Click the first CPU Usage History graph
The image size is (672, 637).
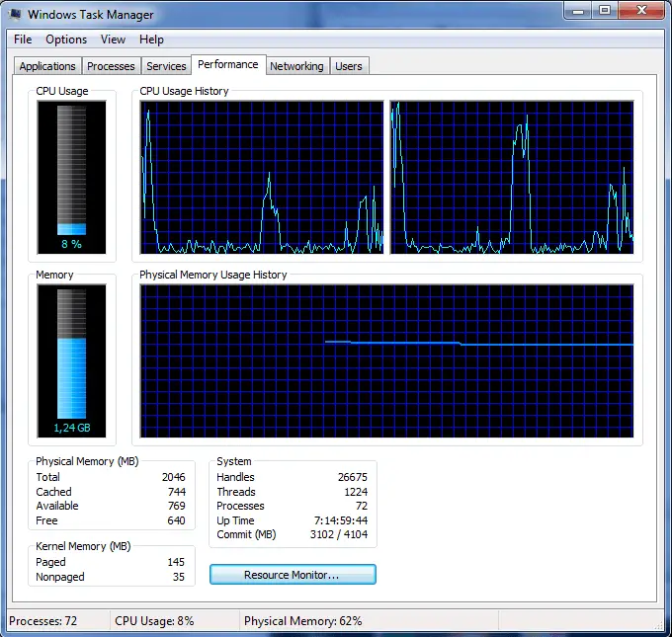pyautogui.click(x=262, y=178)
